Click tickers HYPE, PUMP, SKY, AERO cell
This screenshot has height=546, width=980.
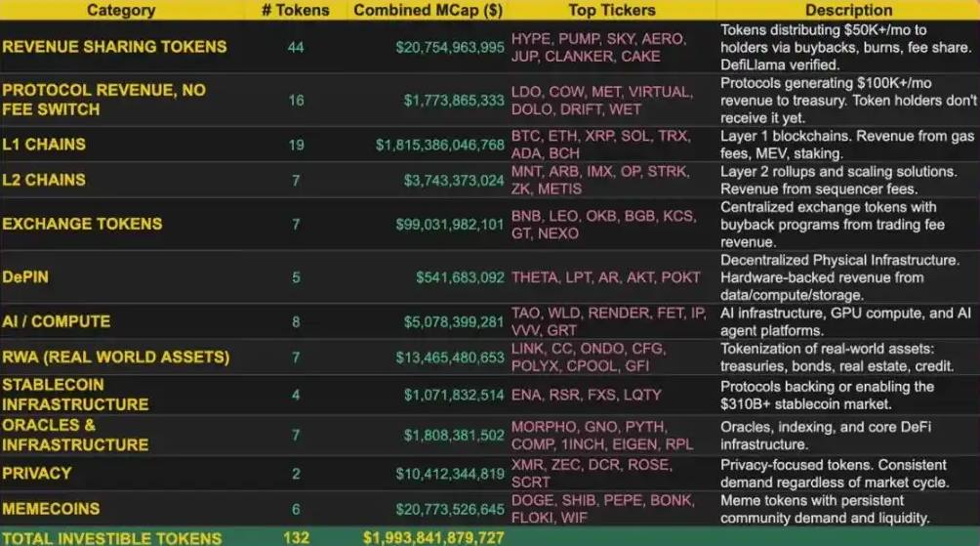click(x=598, y=48)
